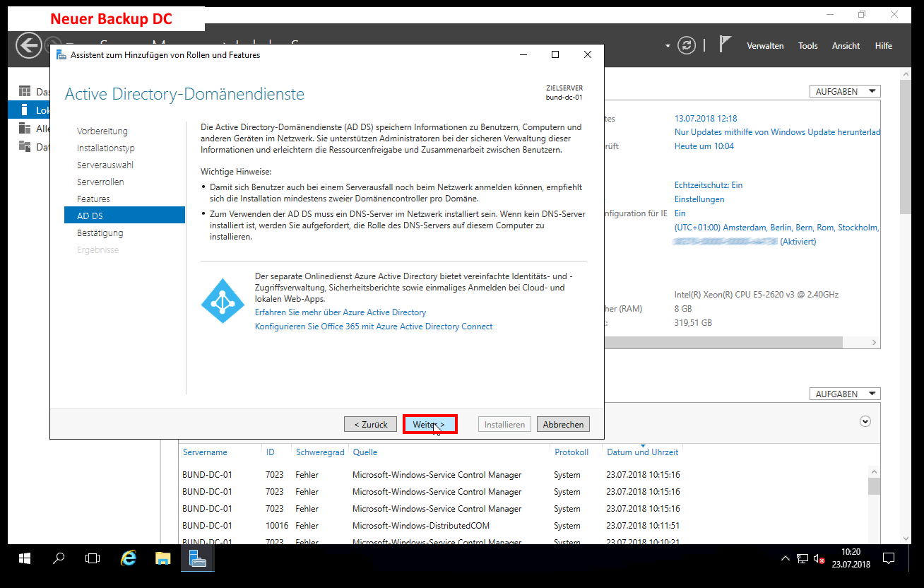924x588 pixels.
Task: Click the Windows Update download setting link
Action: [777, 132]
